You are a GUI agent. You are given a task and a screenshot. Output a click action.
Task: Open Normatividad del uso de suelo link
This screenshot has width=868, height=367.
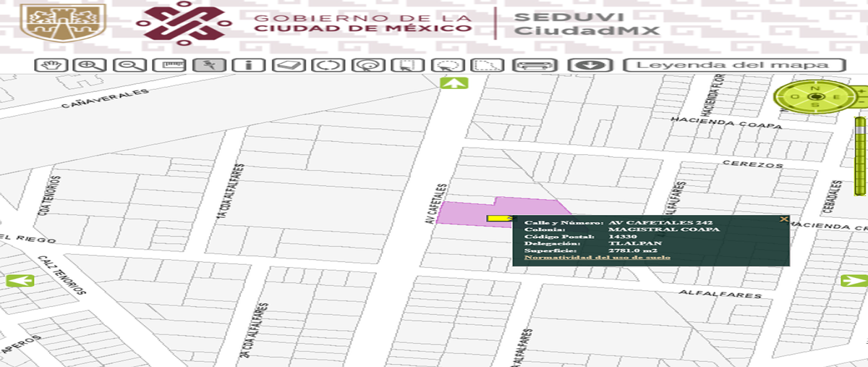tap(597, 257)
